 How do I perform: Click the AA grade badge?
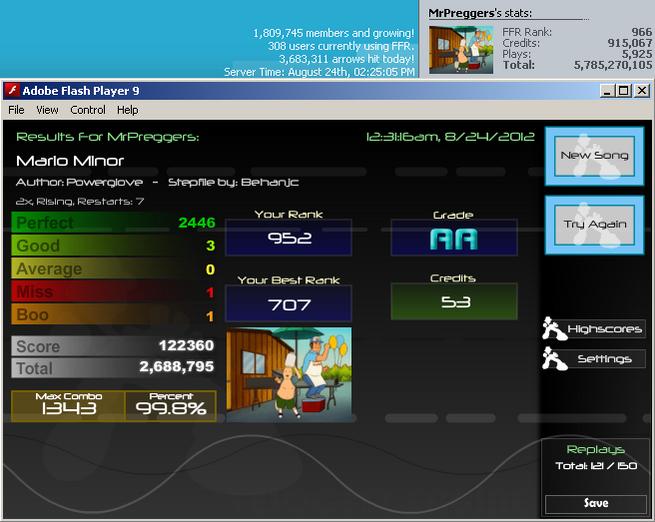[454, 238]
